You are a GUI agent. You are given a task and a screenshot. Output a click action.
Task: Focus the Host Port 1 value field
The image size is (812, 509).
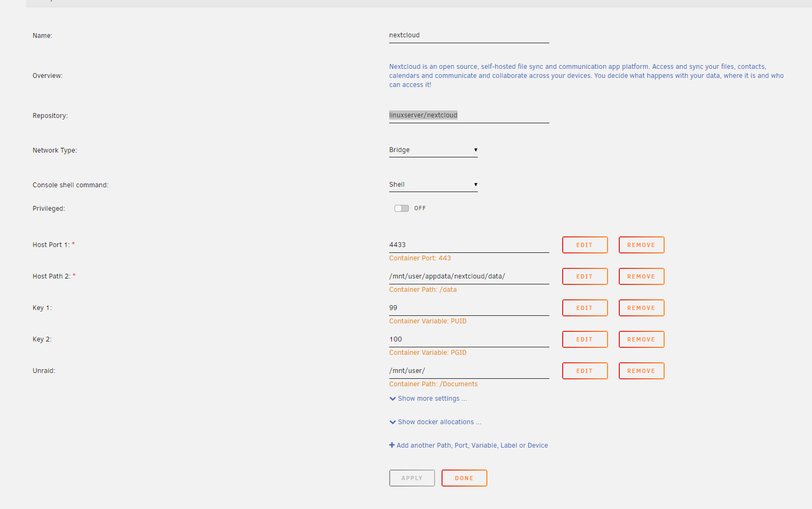[x=469, y=245]
